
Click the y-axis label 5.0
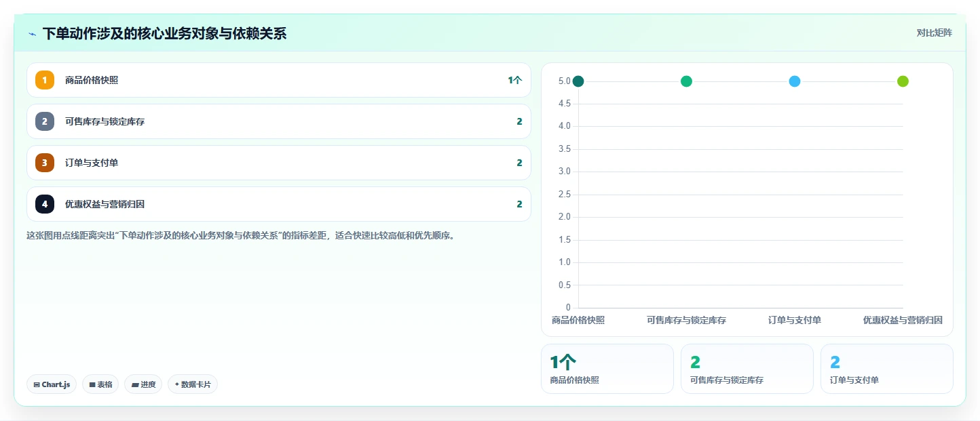point(565,81)
